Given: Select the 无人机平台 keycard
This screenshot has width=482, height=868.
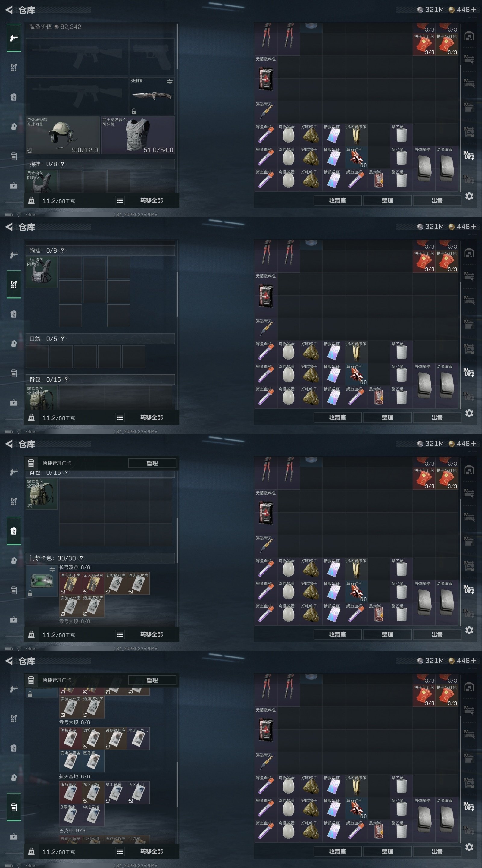Looking at the screenshot, I should [93, 583].
